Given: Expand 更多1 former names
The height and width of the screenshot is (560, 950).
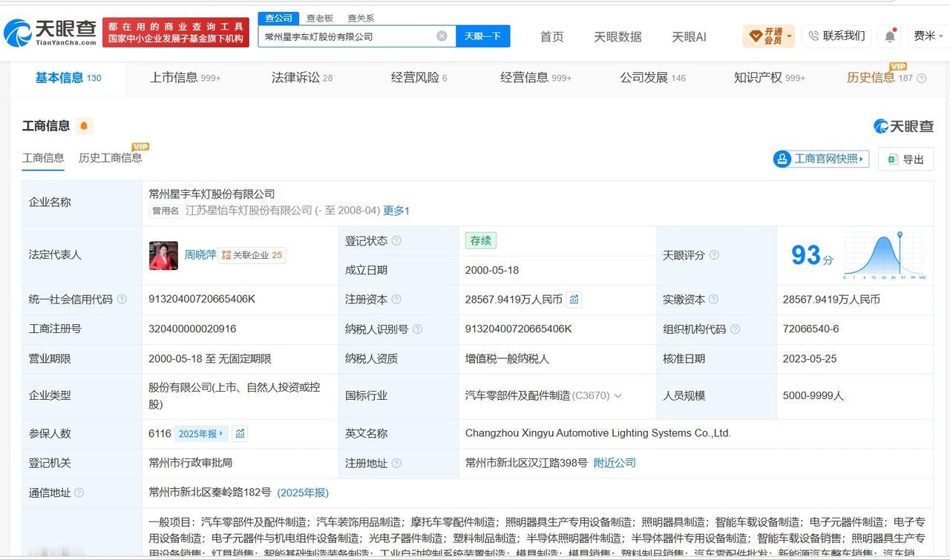Looking at the screenshot, I should [x=396, y=211].
